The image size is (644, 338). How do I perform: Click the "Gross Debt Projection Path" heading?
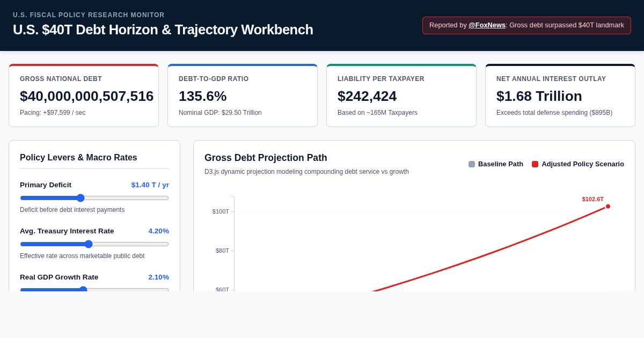[266, 158]
